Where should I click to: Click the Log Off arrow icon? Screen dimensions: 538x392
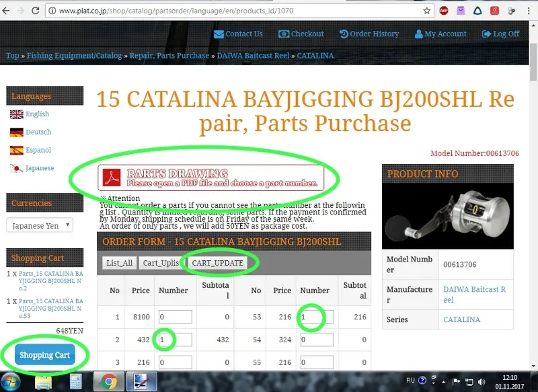coord(486,34)
